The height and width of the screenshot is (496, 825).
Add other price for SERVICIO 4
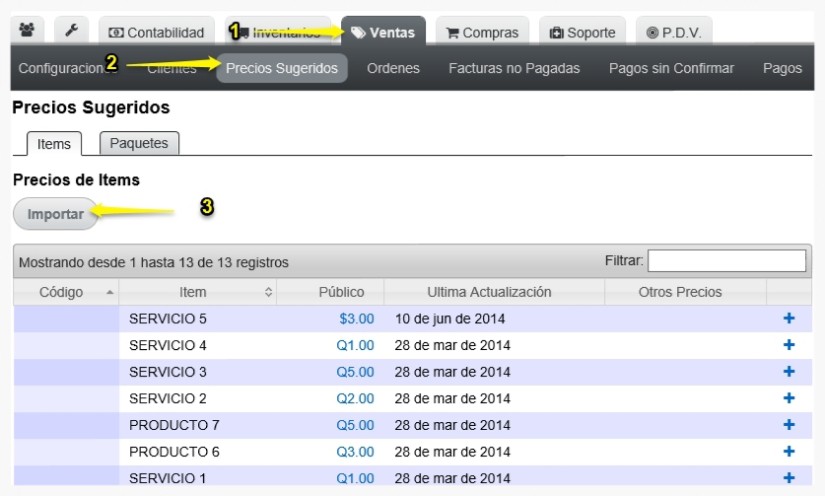click(789, 345)
